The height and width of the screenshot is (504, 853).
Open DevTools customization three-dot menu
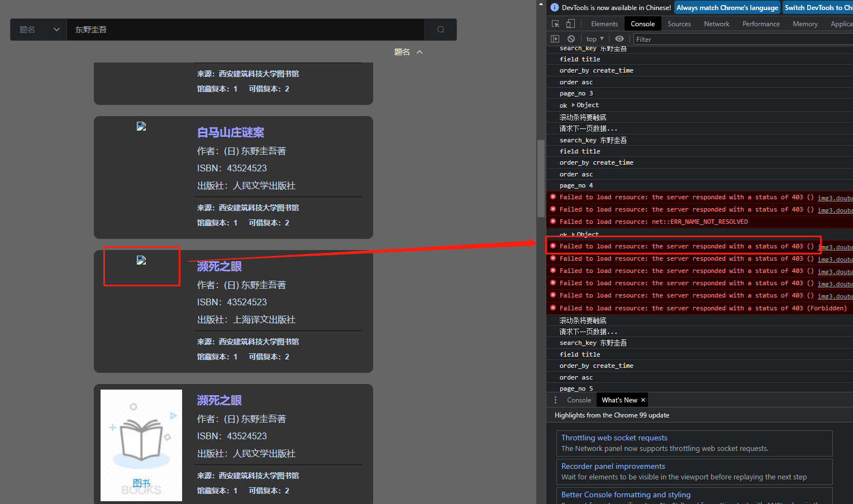(x=555, y=400)
